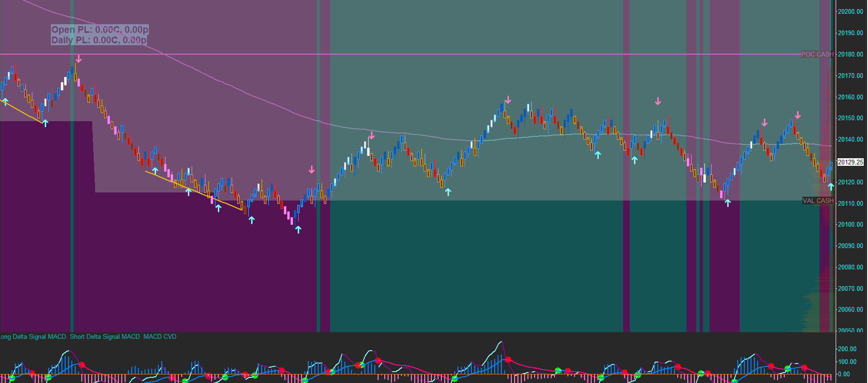
Task: Click the pink down arrow above the leftmost peak
Action: coord(79,59)
